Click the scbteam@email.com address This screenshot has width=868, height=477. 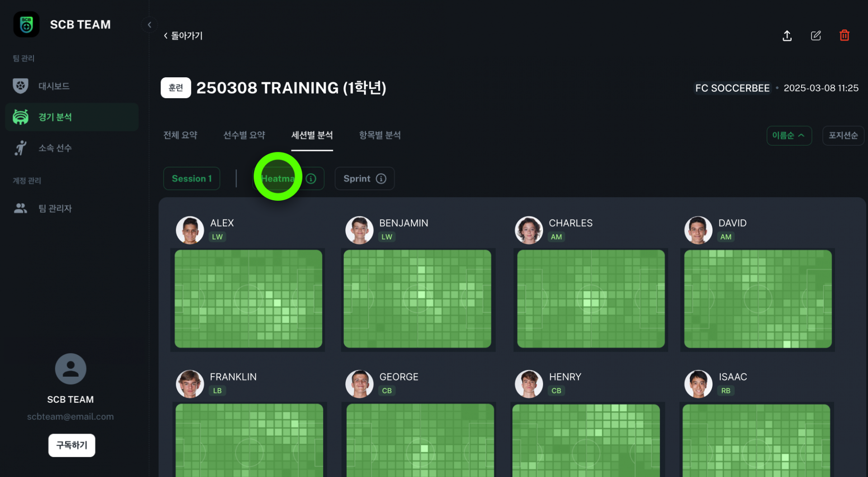(71, 417)
